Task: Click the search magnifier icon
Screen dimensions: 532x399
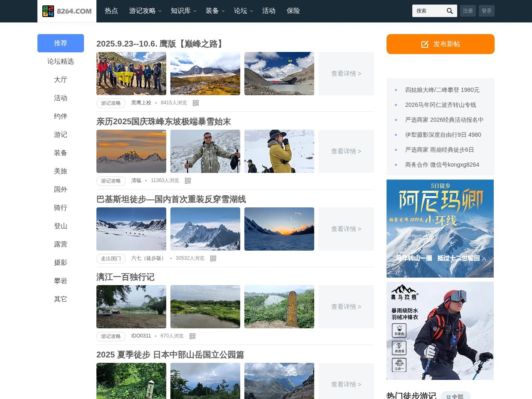Action: [450, 11]
